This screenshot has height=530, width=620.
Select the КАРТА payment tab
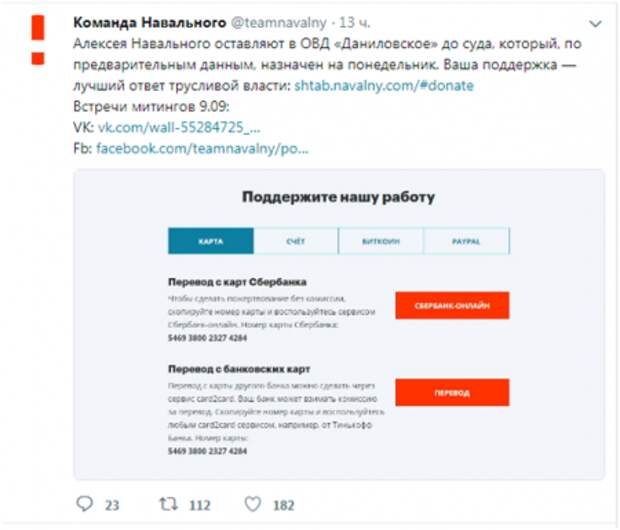pos(211,241)
